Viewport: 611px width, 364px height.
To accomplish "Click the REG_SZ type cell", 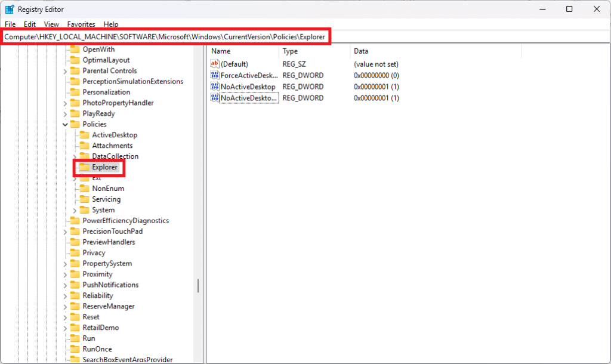I will 294,64.
